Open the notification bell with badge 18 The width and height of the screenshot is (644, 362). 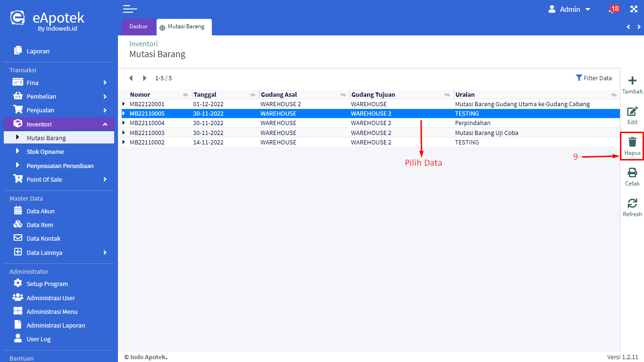(612, 9)
